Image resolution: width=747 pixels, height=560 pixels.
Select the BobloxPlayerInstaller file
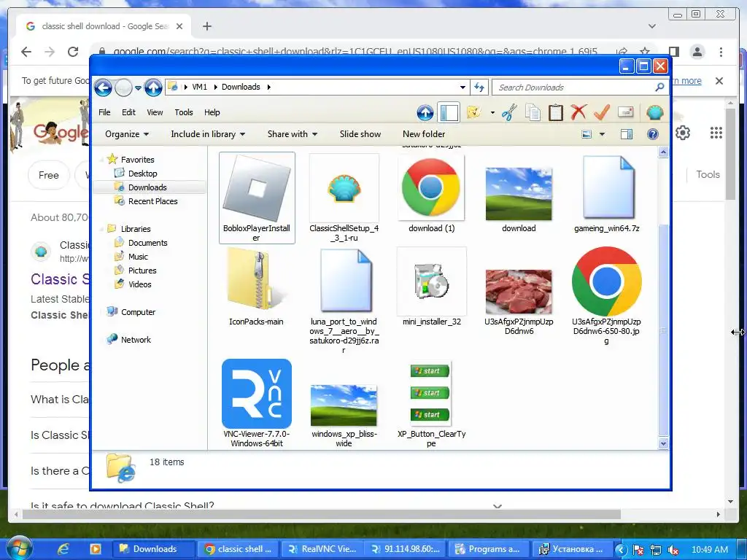tap(257, 198)
